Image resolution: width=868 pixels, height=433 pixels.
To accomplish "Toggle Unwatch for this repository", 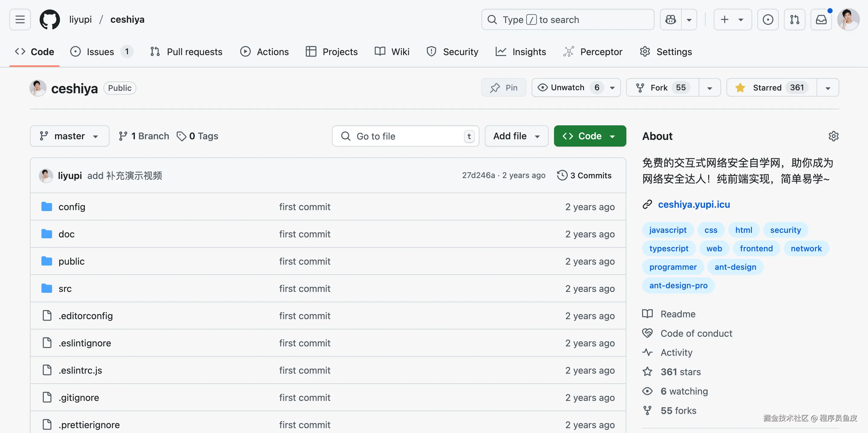I will click(x=568, y=88).
